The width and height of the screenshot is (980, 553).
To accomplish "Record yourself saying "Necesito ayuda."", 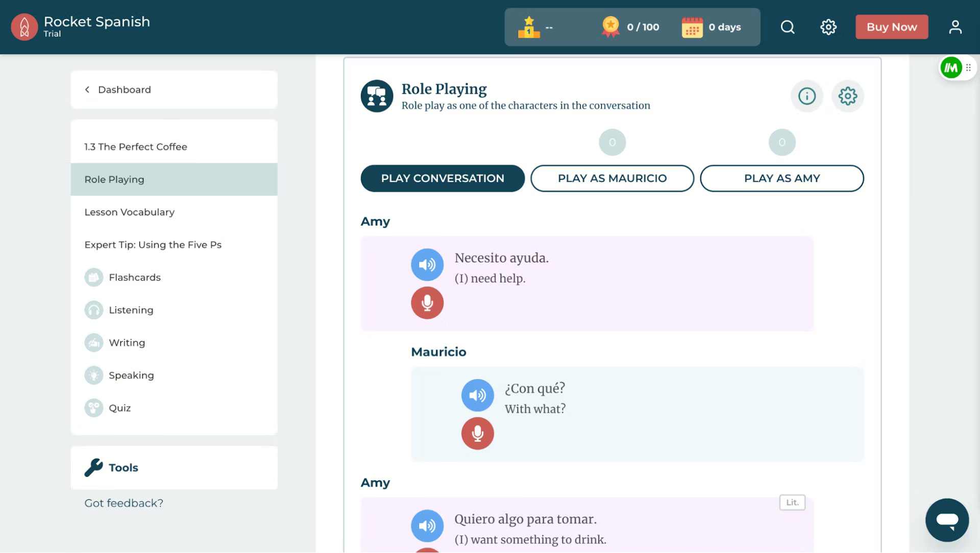I will coord(427,303).
